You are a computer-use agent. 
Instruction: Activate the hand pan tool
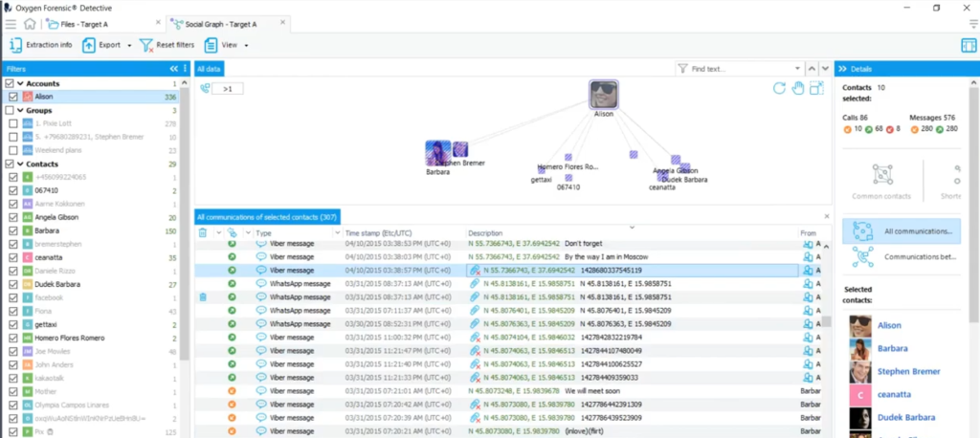click(x=797, y=88)
